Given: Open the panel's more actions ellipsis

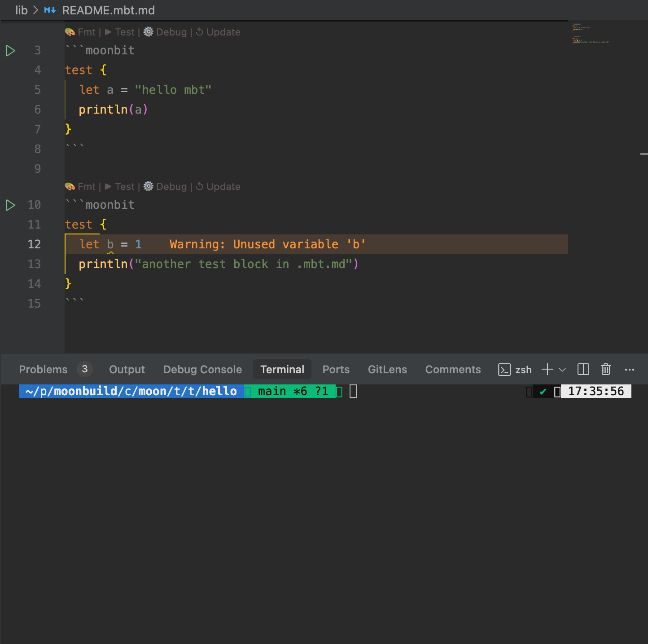Looking at the screenshot, I should (629, 370).
